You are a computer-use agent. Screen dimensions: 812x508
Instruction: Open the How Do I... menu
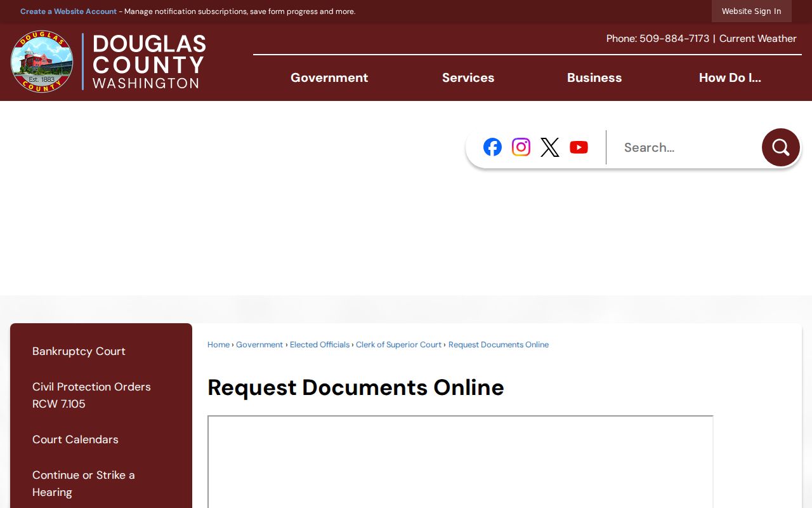tap(730, 77)
